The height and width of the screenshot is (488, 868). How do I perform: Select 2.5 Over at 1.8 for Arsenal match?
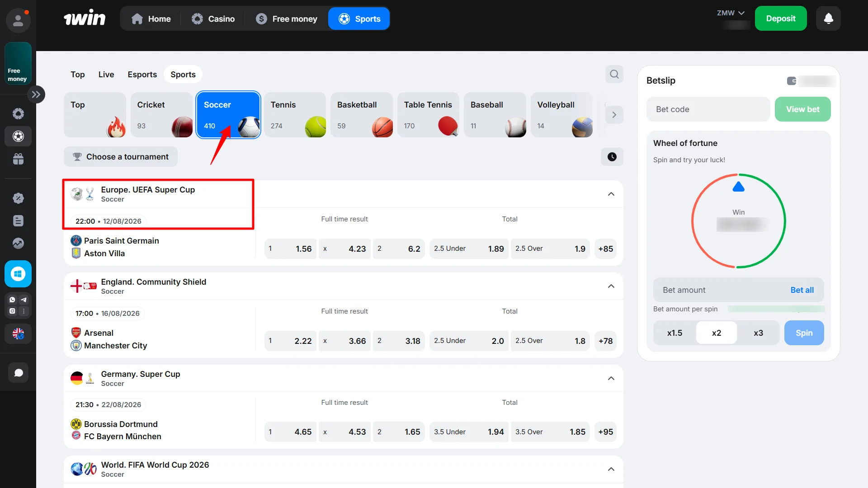coord(550,341)
